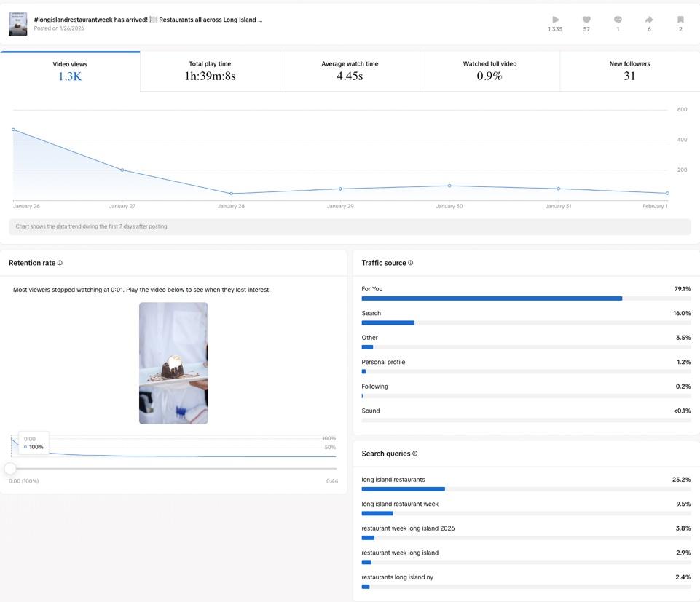The width and height of the screenshot is (700, 602).
Task: Open the Traffic source info icon
Action: 411,263
